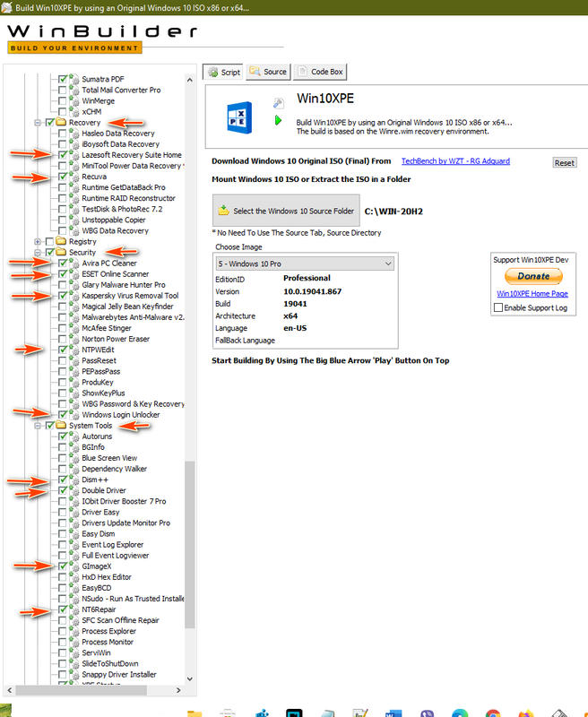
Task: Open the File Explorer taskbar icon
Action: pyautogui.click(x=195, y=713)
